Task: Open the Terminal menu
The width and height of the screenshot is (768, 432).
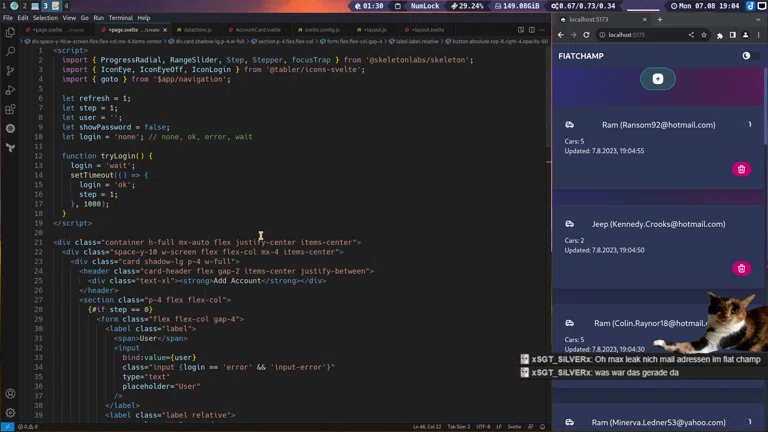Action: [120, 18]
